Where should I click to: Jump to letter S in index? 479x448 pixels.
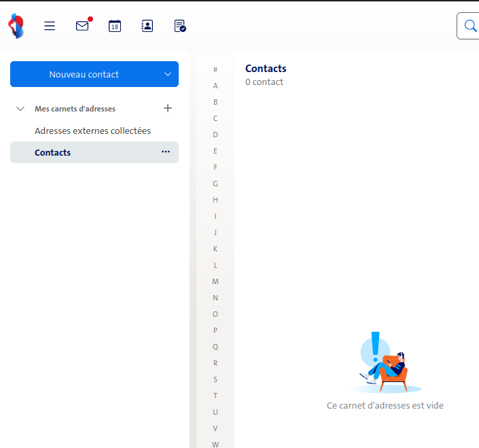(x=215, y=379)
